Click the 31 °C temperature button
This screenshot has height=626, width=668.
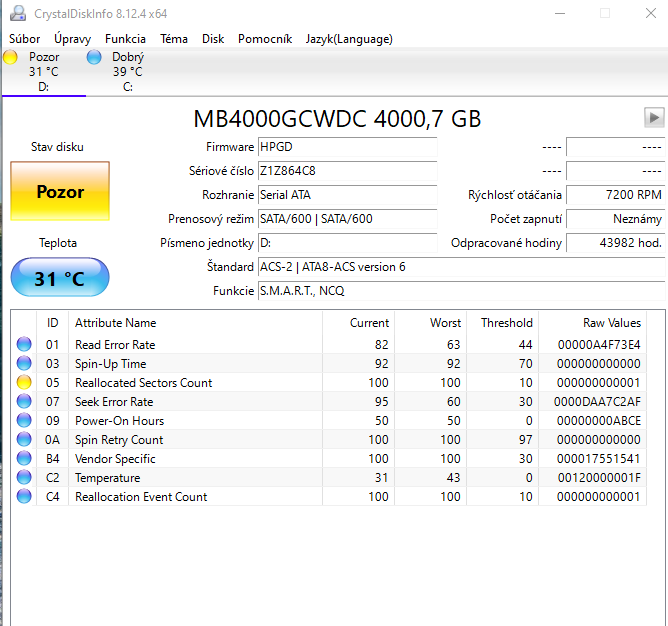pyautogui.click(x=60, y=277)
